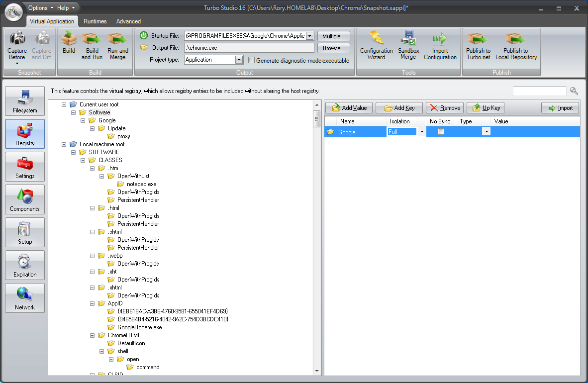
Task: Click Publish to Turbo.net
Action: [x=478, y=46]
